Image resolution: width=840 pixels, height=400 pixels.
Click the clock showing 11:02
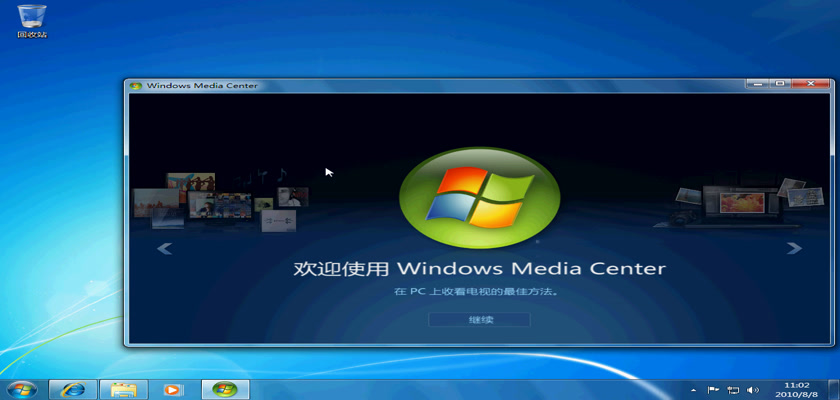[797, 389]
